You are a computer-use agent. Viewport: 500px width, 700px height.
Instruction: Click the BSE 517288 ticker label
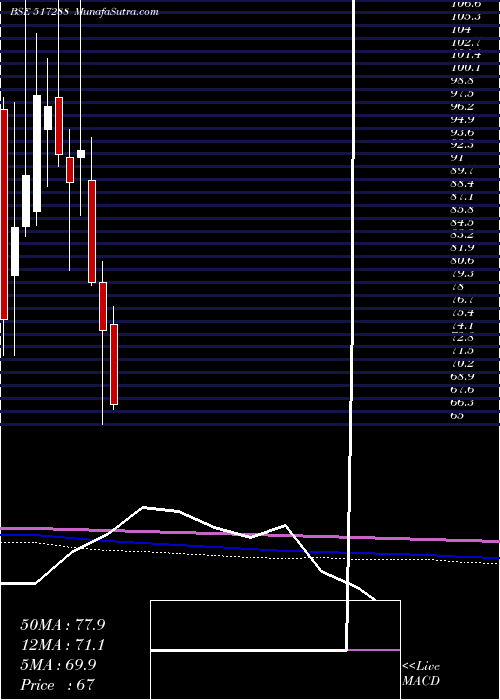[40, 12]
